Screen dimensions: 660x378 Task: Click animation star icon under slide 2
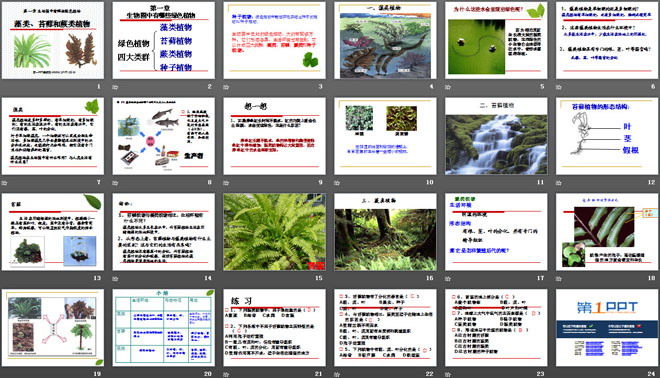[x=115, y=87]
